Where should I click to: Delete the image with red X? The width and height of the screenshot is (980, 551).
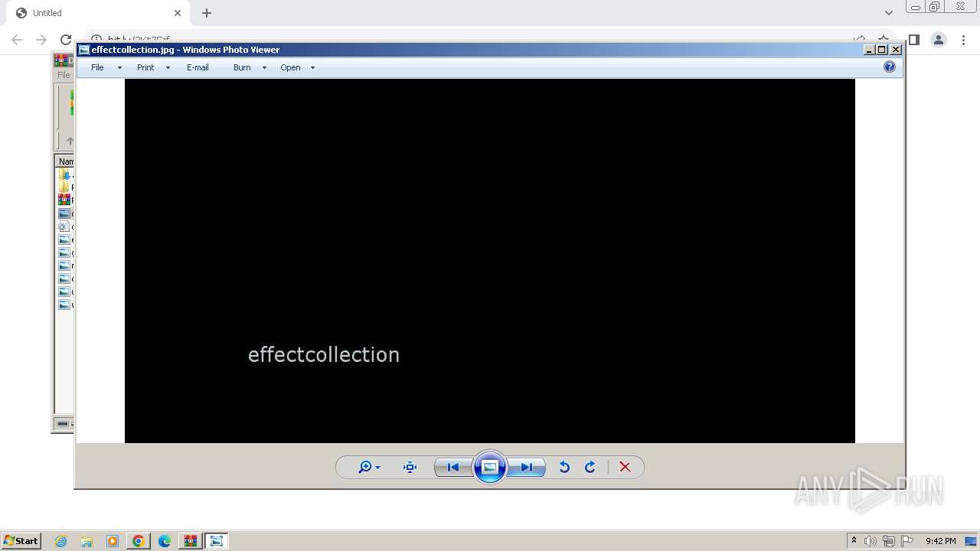point(625,467)
